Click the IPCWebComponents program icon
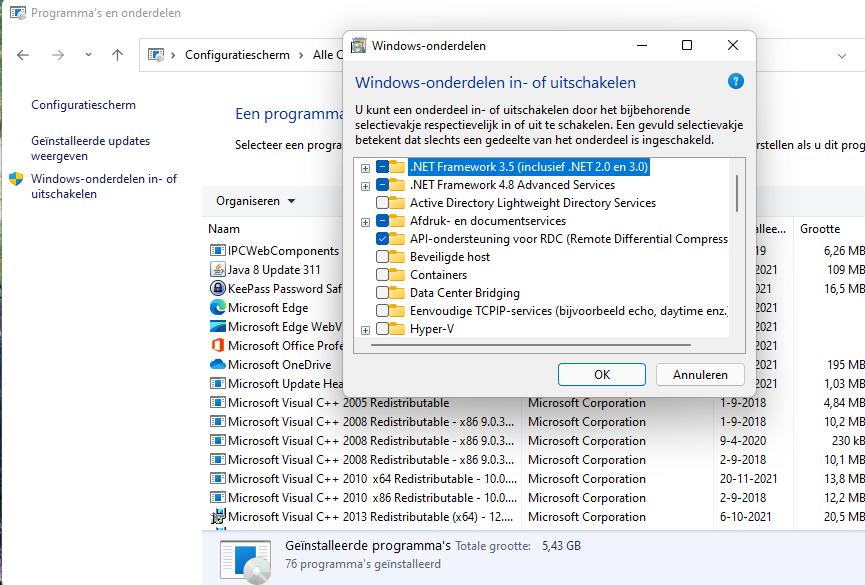 point(218,251)
